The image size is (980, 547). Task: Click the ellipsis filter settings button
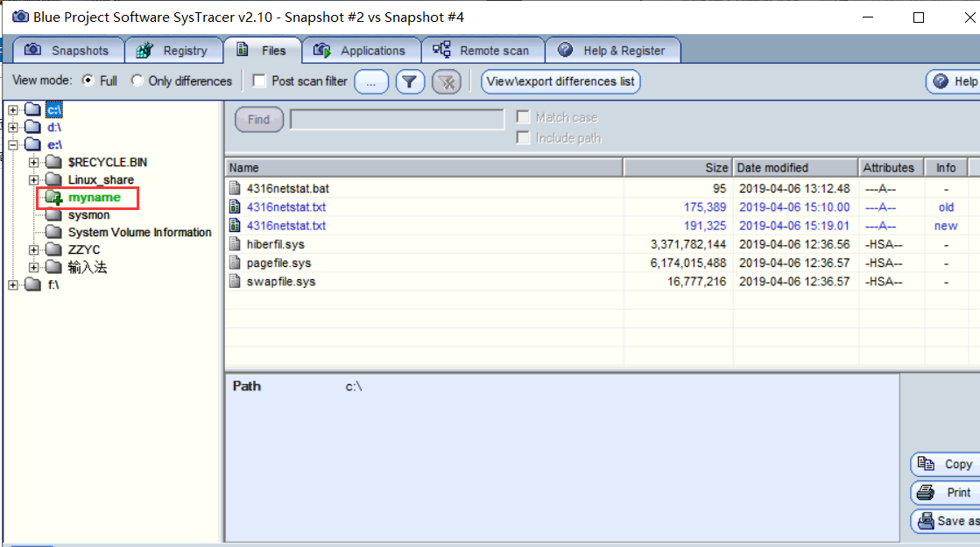click(371, 81)
